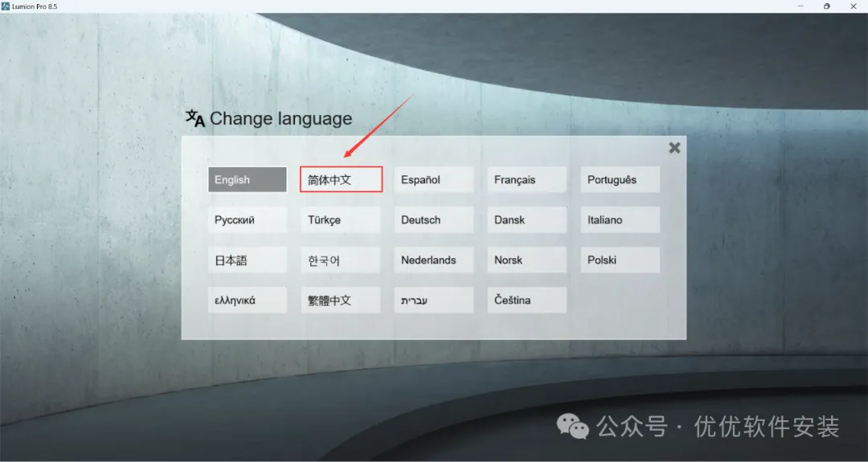This screenshot has height=462, width=868.
Task: Pick Português language button
Action: [620, 180]
